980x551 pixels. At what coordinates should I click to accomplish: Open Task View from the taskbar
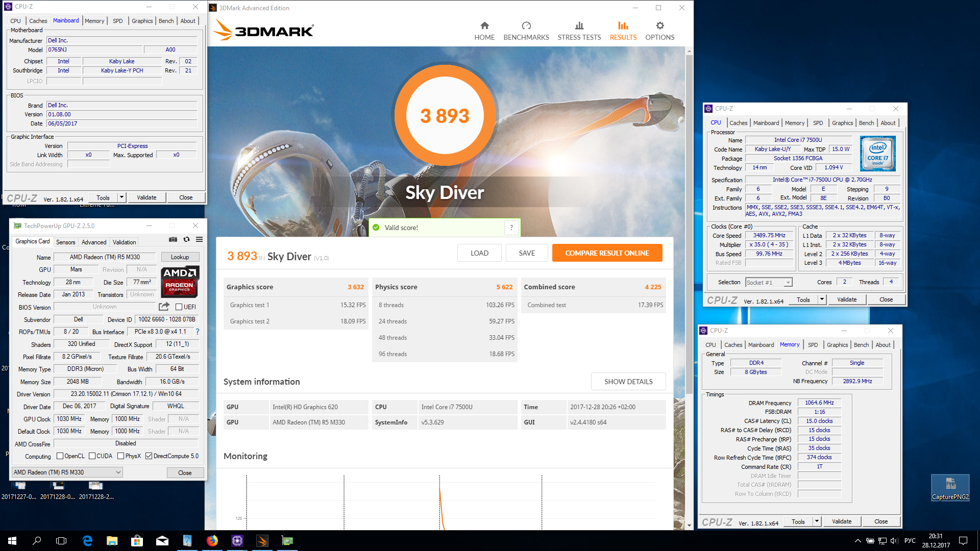tap(61, 541)
